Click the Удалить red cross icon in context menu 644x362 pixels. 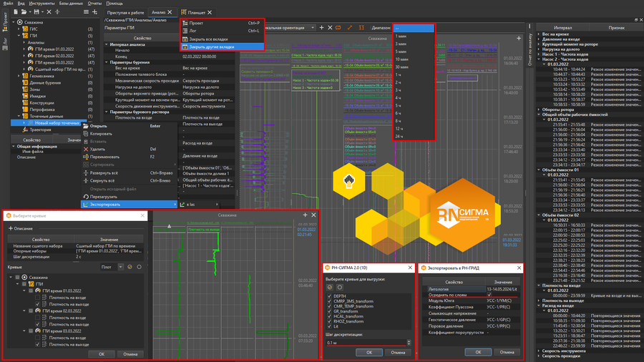click(x=86, y=150)
